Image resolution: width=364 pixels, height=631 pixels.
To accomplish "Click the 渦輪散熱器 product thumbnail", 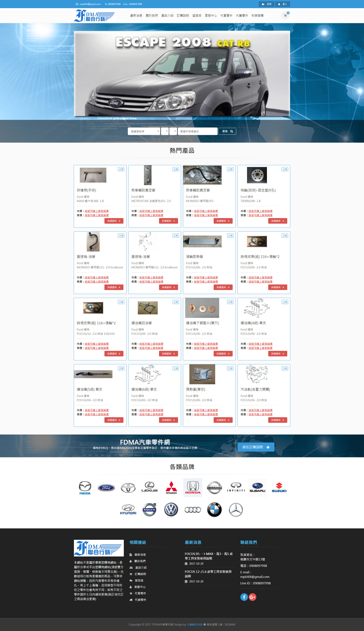I will coord(202,241).
